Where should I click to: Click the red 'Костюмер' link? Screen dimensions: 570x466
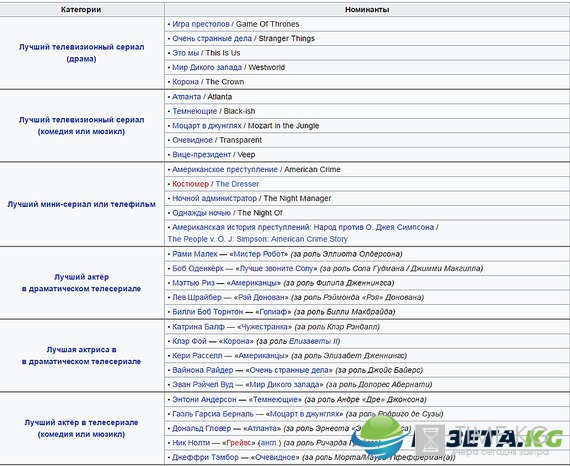[190, 184]
